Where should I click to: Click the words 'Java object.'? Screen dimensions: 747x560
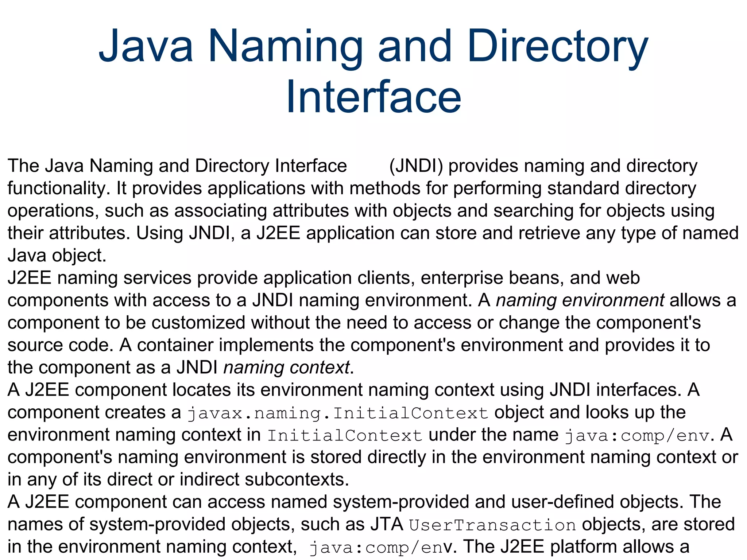[57, 256]
